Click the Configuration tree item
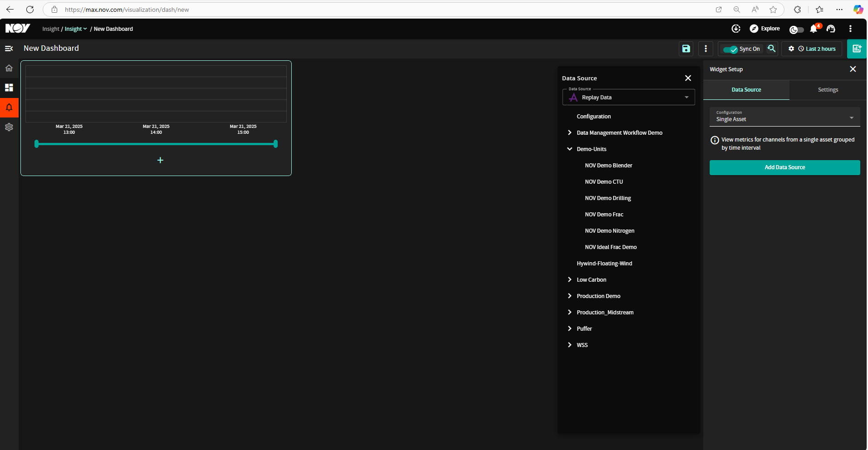868x450 pixels. (x=593, y=116)
